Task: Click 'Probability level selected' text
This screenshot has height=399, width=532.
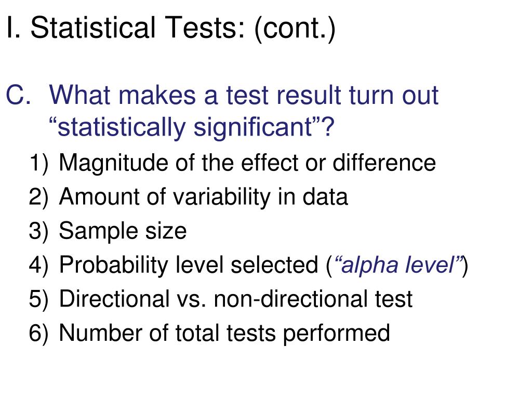Action: [x=189, y=265]
